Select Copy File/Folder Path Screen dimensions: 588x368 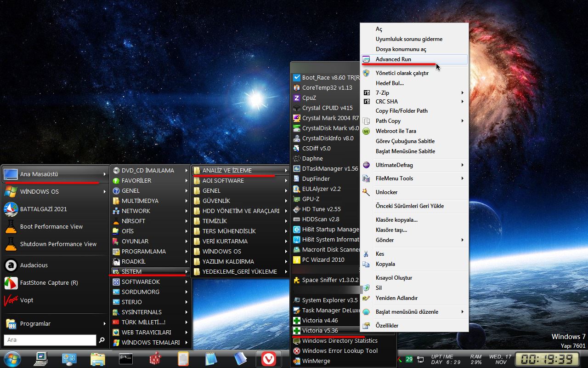pyautogui.click(x=401, y=111)
